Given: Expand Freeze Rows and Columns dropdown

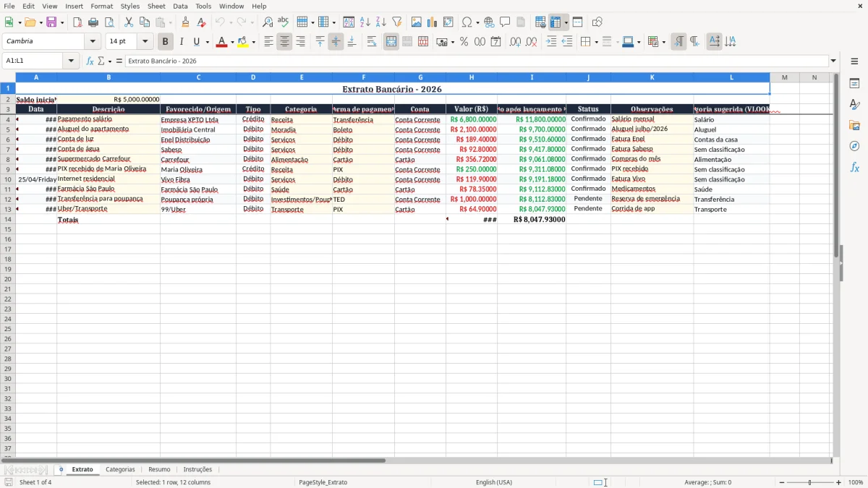Looking at the screenshot, I should coord(566,22).
